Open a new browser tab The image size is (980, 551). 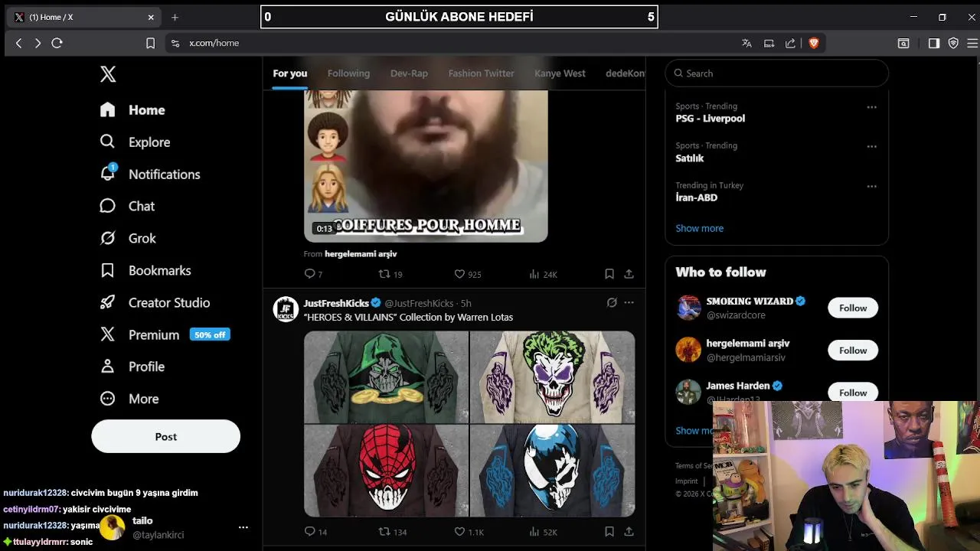(175, 17)
